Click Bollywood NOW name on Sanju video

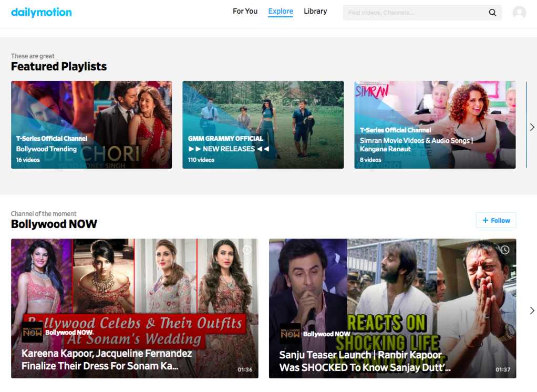click(x=327, y=334)
